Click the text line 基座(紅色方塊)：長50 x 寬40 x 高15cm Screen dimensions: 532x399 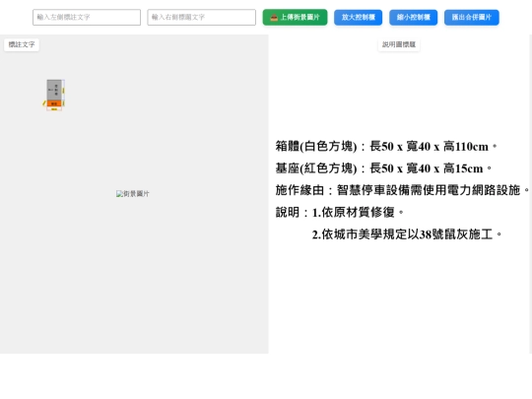tap(383, 168)
